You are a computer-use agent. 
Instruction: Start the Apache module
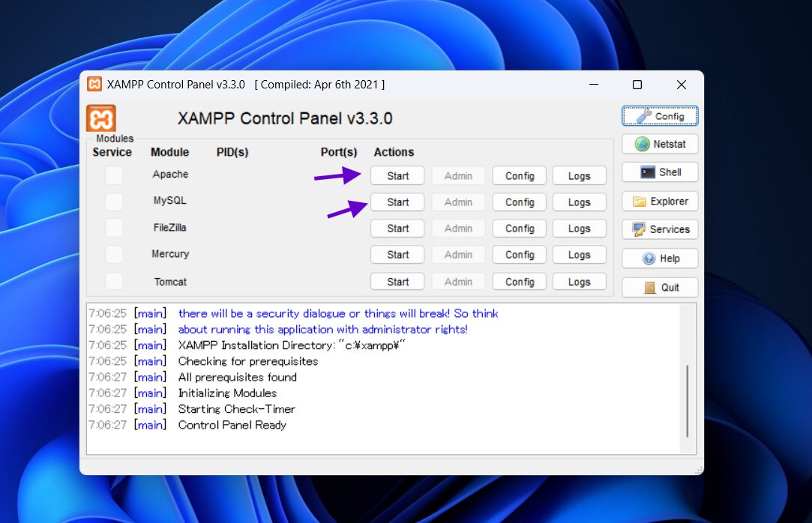397,176
